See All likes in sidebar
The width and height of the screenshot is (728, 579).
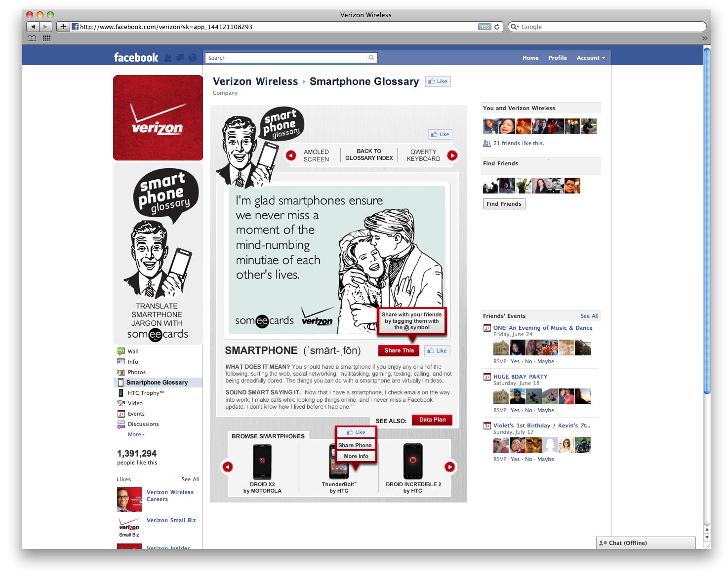coord(190,479)
